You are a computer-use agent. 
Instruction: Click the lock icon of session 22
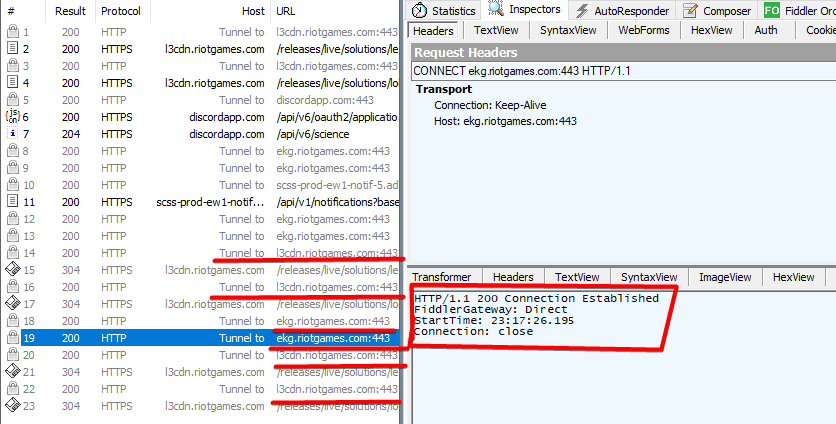coord(13,389)
